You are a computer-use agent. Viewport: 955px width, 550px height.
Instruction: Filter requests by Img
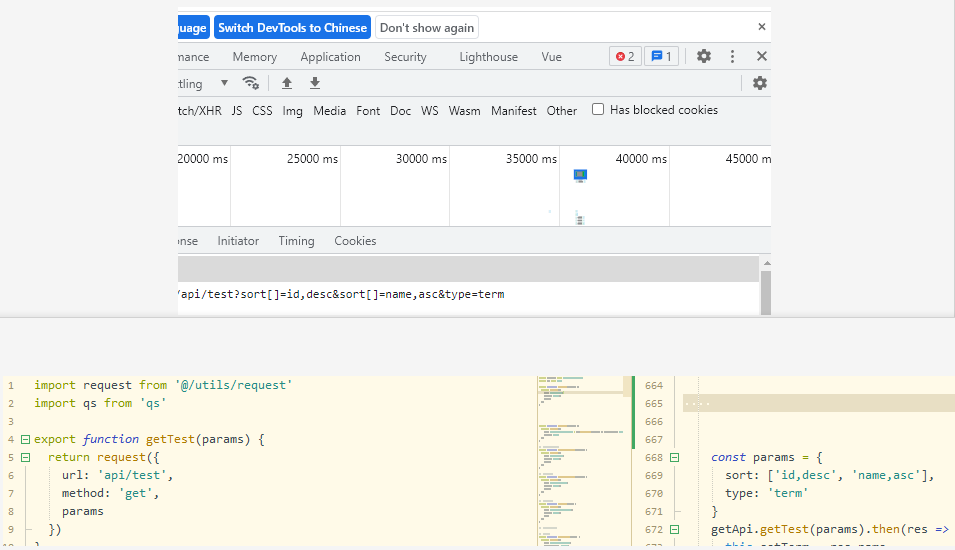pos(292,111)
